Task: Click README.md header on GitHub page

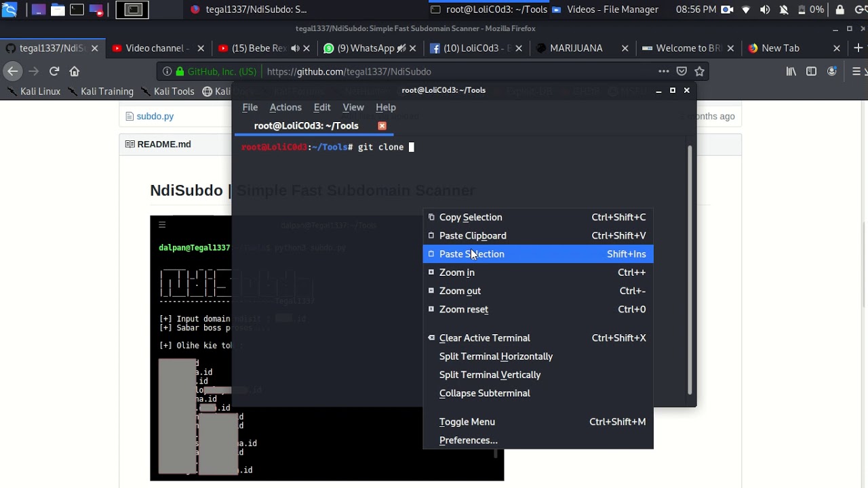Action: 164,144
